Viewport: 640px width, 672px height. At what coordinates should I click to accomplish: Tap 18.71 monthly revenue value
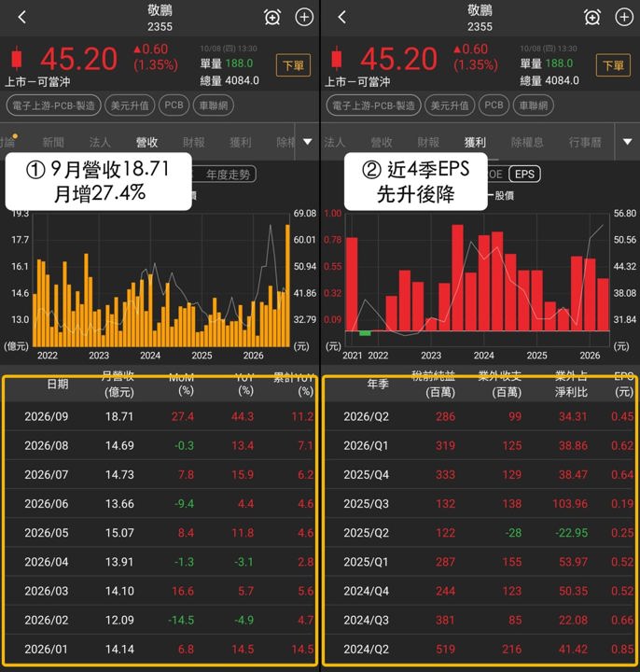[x=119, y=416]
